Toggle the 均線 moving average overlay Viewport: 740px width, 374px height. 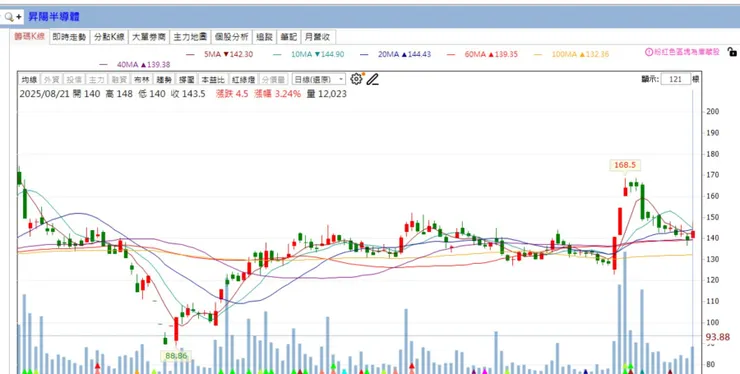29,79
